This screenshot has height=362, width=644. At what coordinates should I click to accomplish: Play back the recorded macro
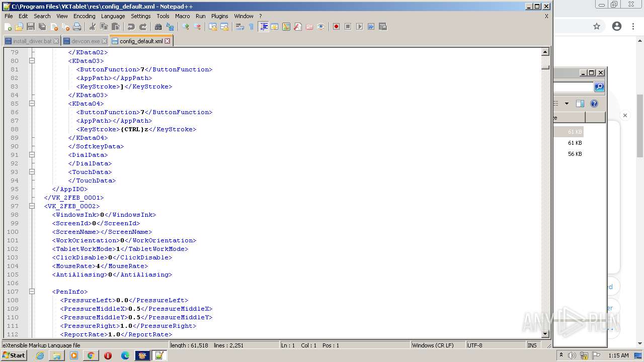click(x=359, y=27)
